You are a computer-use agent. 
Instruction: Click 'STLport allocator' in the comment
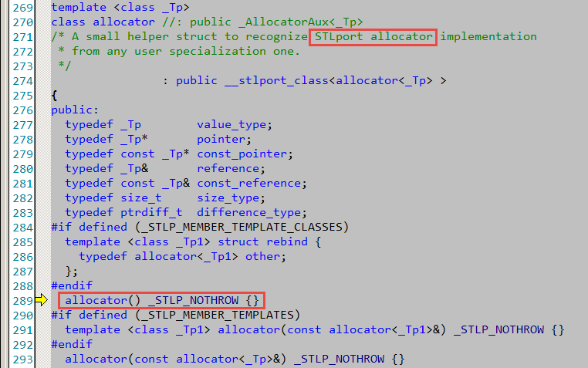click(x=373, y=37)
